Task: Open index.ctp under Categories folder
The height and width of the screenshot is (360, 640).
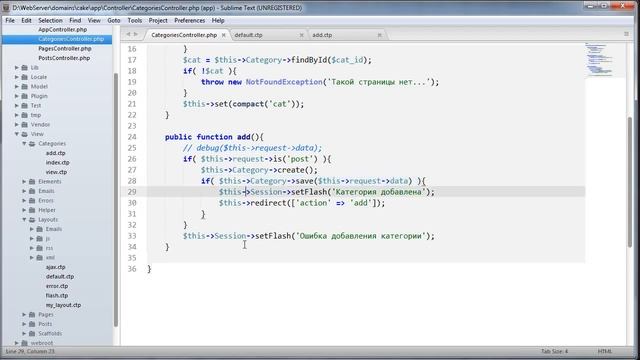Action: 57,162
